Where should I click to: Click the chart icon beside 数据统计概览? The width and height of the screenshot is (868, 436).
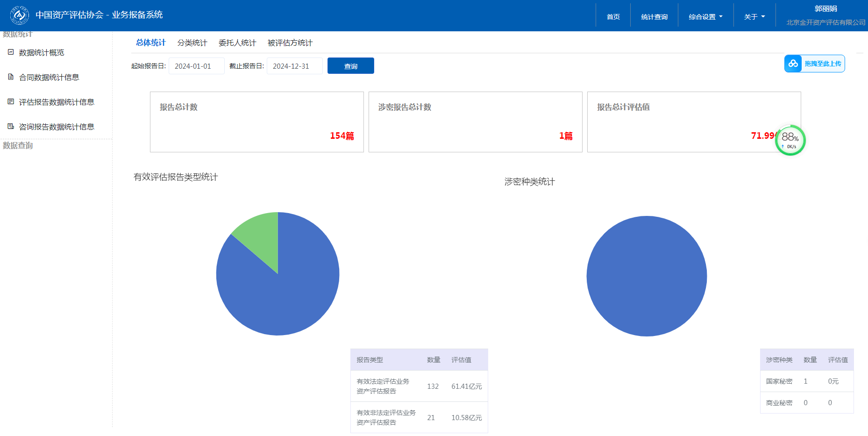pos(11,52)
